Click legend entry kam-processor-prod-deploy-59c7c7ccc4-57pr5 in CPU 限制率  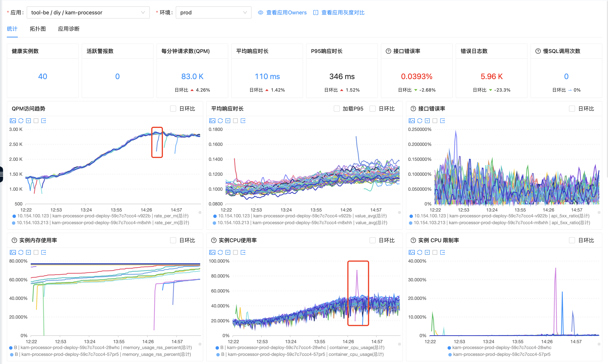point(499,354)
